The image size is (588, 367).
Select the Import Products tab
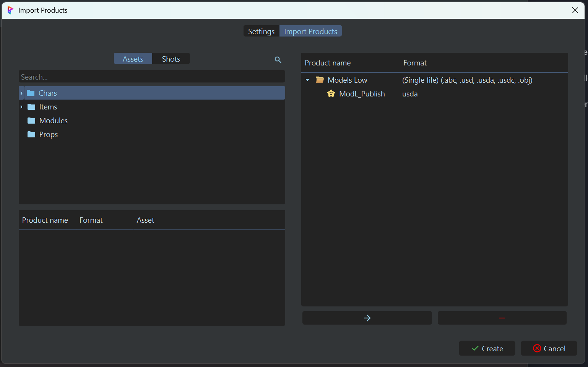tap(310, 31)
